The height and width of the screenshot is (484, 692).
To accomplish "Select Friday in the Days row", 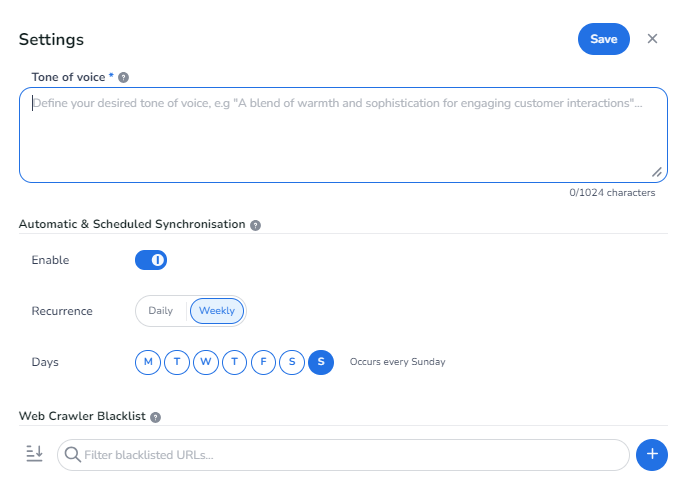I will 263,362.
